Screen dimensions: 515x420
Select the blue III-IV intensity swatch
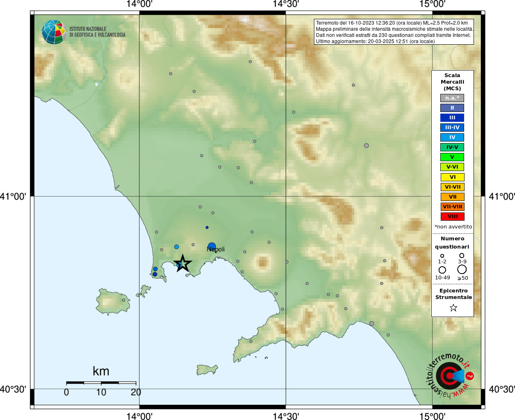pos(452,128)
